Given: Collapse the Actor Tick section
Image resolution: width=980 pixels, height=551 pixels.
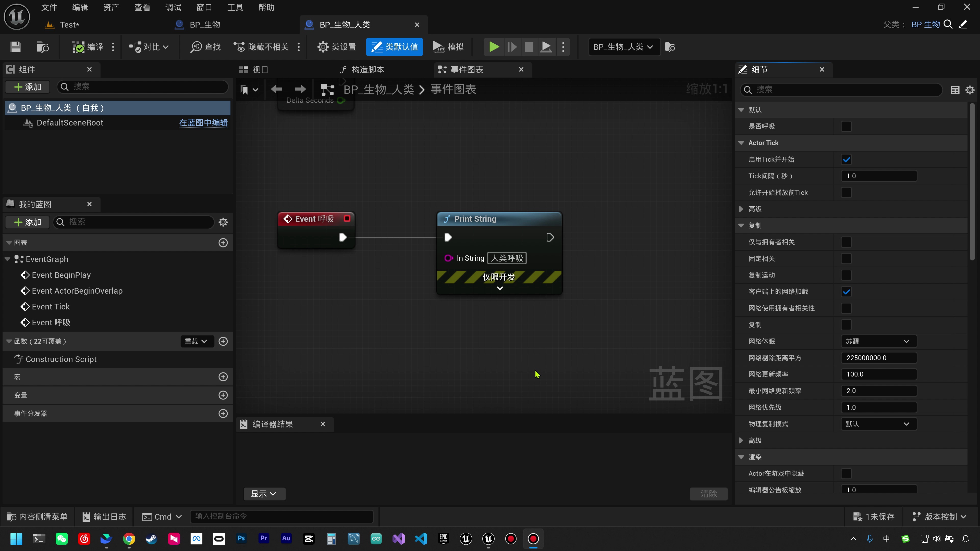Looking at the screenshot, I should [x=741, y=143].
